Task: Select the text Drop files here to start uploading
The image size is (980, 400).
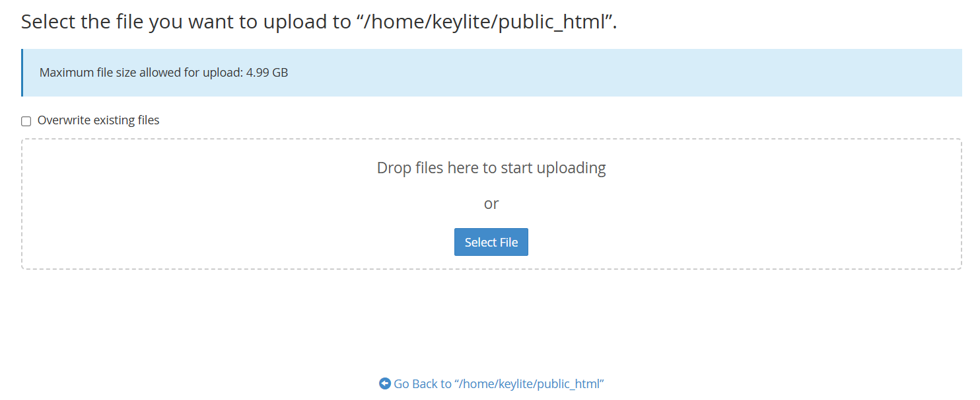Action: (491, 167)
